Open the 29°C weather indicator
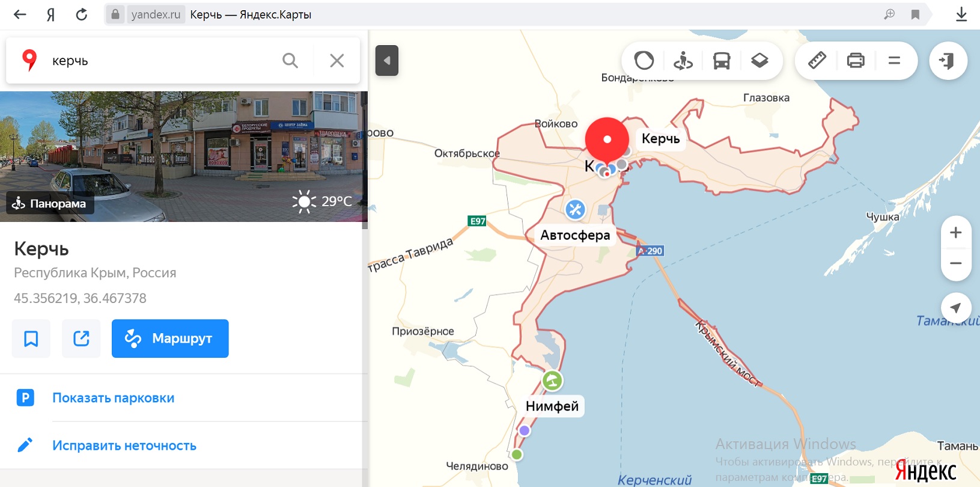 coord(323,201)
